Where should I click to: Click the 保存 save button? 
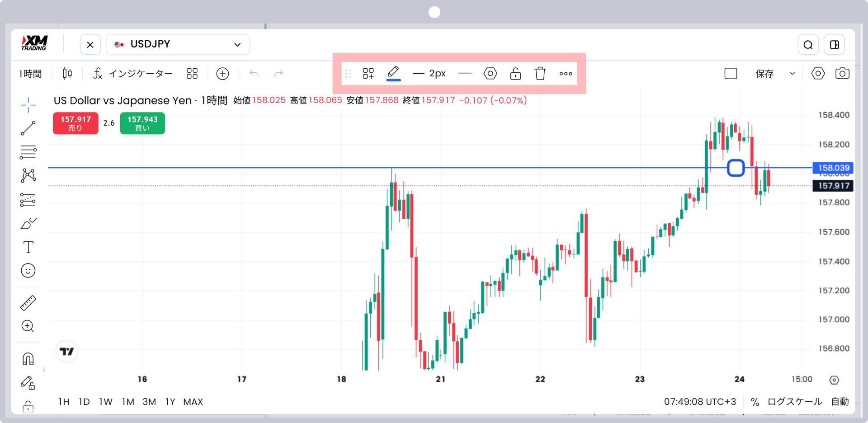[764, 73]
